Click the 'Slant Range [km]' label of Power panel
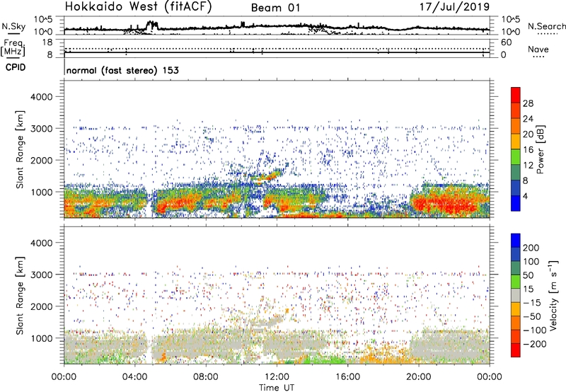Screen dimensions: 566x392 click(x=20, y=149)
